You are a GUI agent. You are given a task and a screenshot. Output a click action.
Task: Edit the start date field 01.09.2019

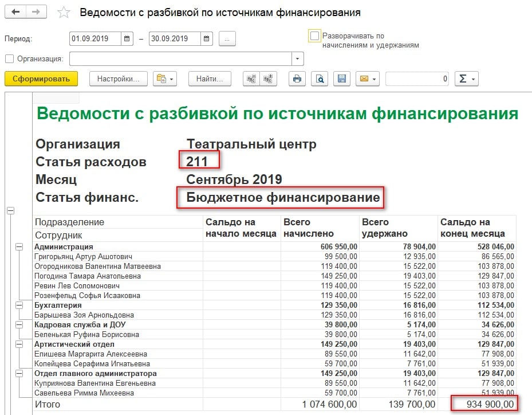coord(95,39)
